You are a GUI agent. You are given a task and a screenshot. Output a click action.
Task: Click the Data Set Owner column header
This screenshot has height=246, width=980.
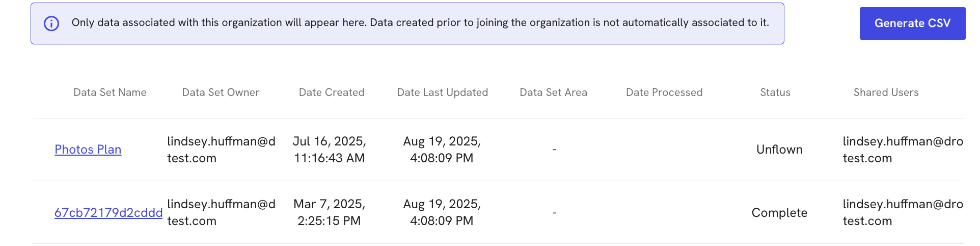(x=221, y=92)
